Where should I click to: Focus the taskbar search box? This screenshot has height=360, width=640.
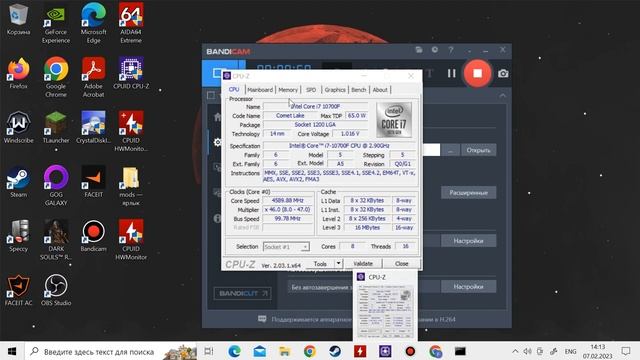tap(111, 351)
